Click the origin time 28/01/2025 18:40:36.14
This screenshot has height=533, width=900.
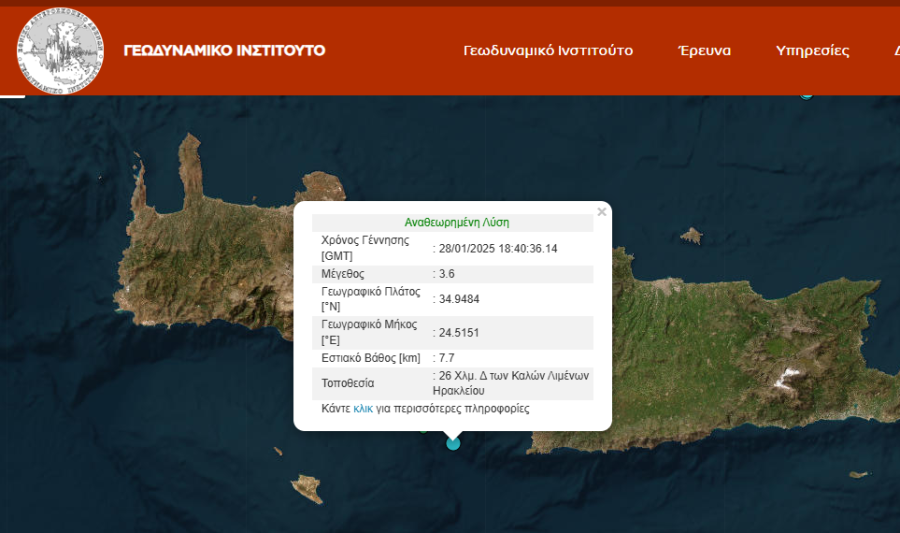497,248
